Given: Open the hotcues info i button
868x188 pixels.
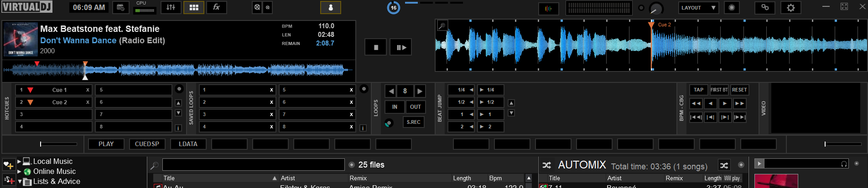Looking at the screenshot, I should point(178,128).
